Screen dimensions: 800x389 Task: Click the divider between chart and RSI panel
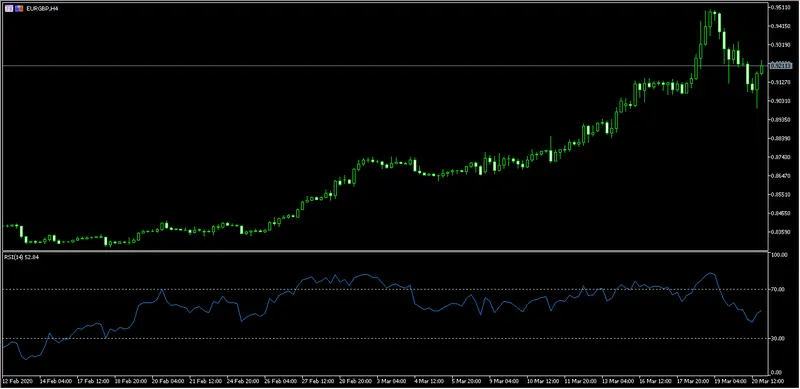[x=385, y=251]
